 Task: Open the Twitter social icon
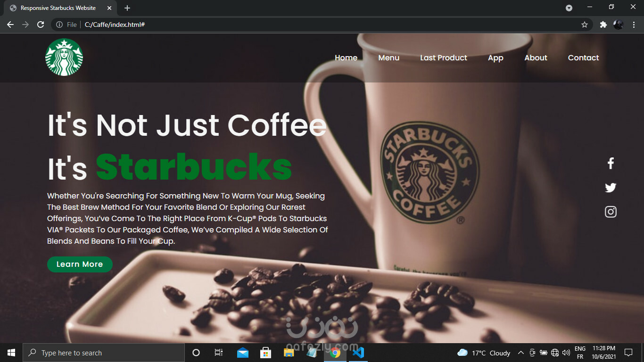tap(611, 188)
